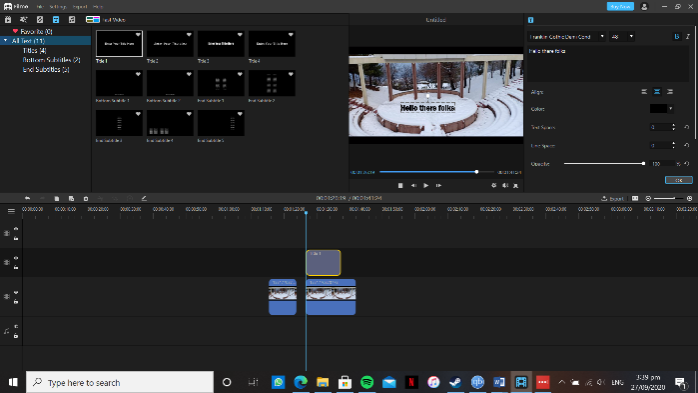Open the timeline track menu hamburger icon
The width and height of the screenshot is (698, 393).
[x=11, y=211]
